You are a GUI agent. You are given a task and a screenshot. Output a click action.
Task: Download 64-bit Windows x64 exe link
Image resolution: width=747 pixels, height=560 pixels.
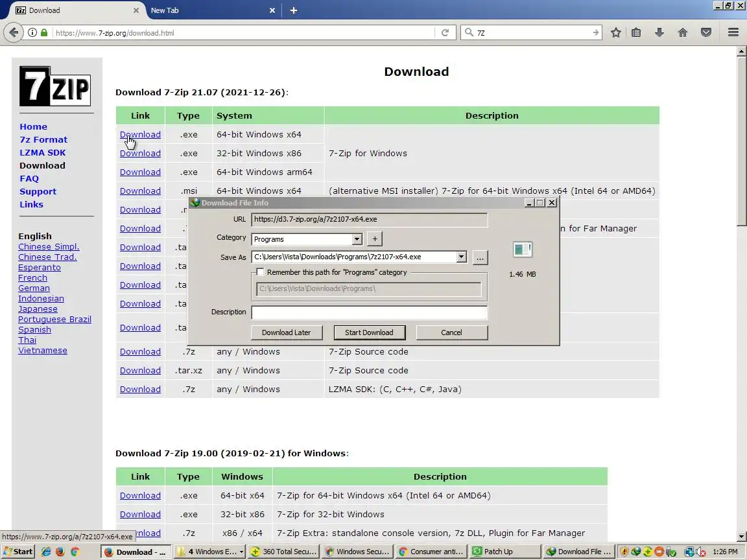(x=140, y=134)
